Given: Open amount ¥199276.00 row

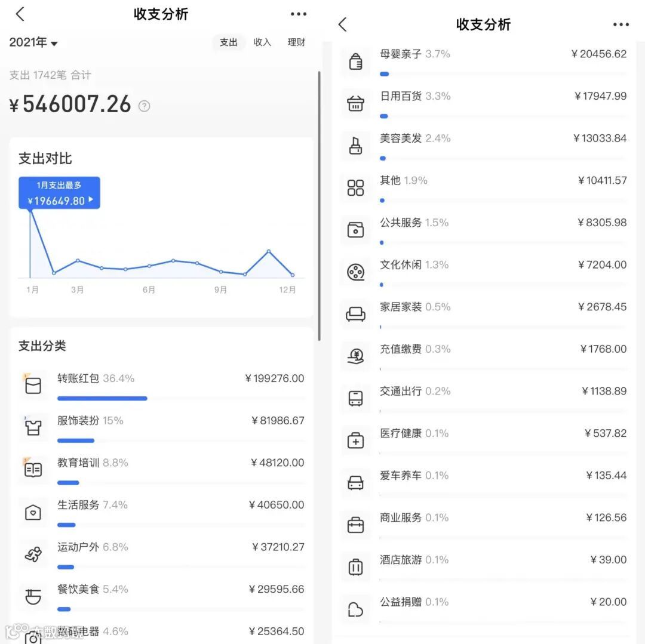Looking at the screenshot, I should pyautogui.click(x=274, y=378).
